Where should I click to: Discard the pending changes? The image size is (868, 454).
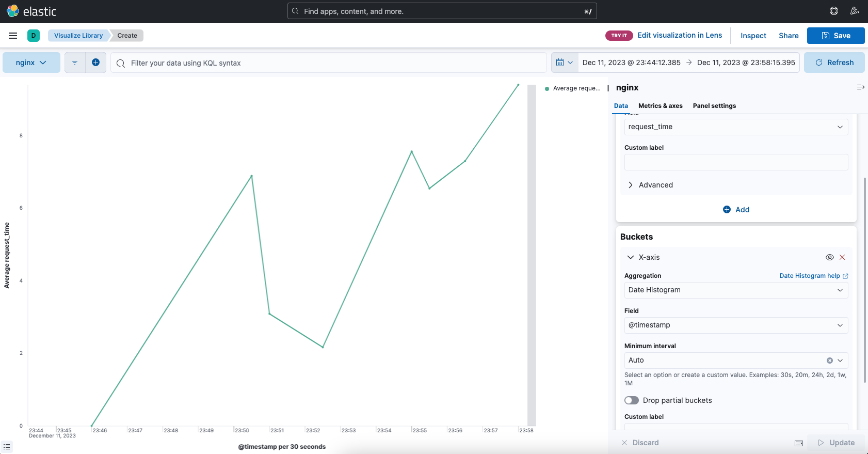pos(640,443)
